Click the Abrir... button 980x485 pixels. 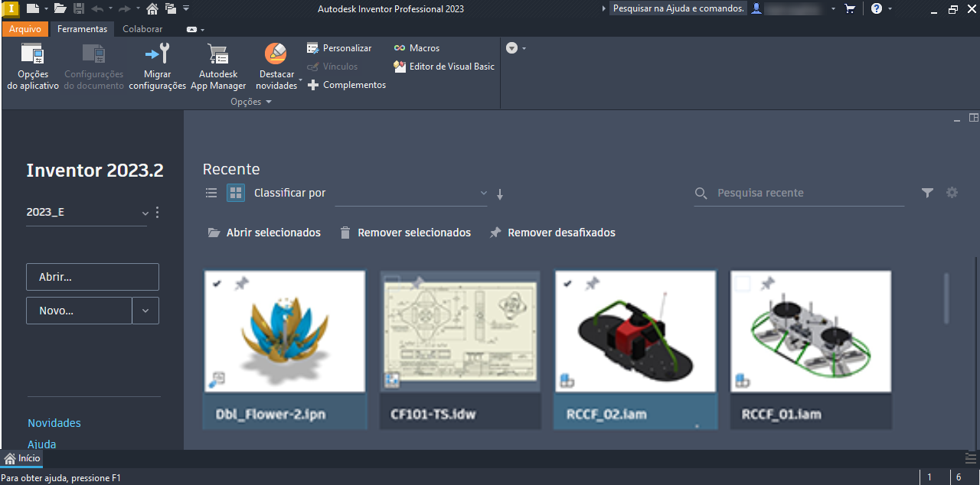(x=93, y=277)
